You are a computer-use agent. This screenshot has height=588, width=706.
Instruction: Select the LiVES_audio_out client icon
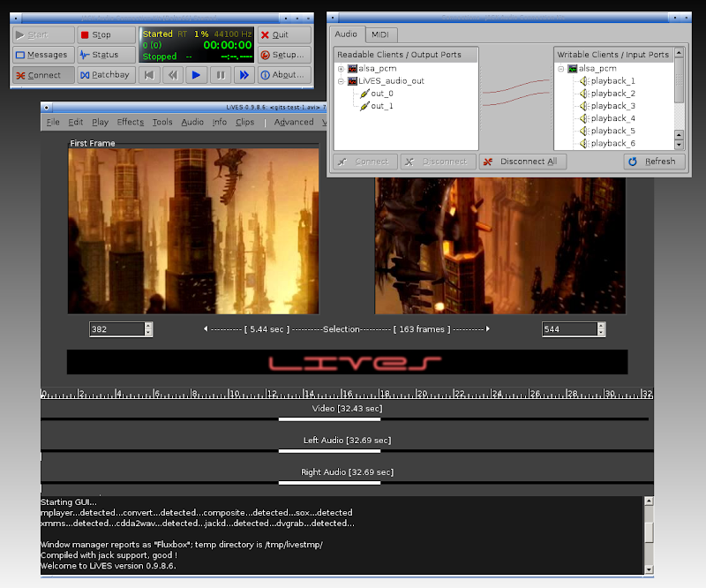pyautogui.click(x=352, y=81)
